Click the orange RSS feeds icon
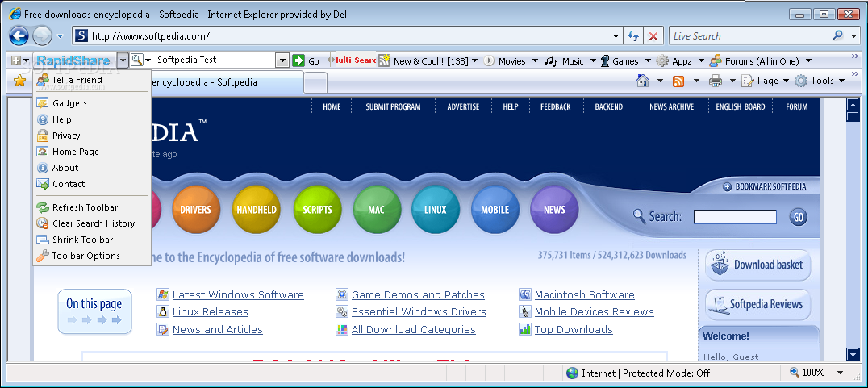 (678, 81)
